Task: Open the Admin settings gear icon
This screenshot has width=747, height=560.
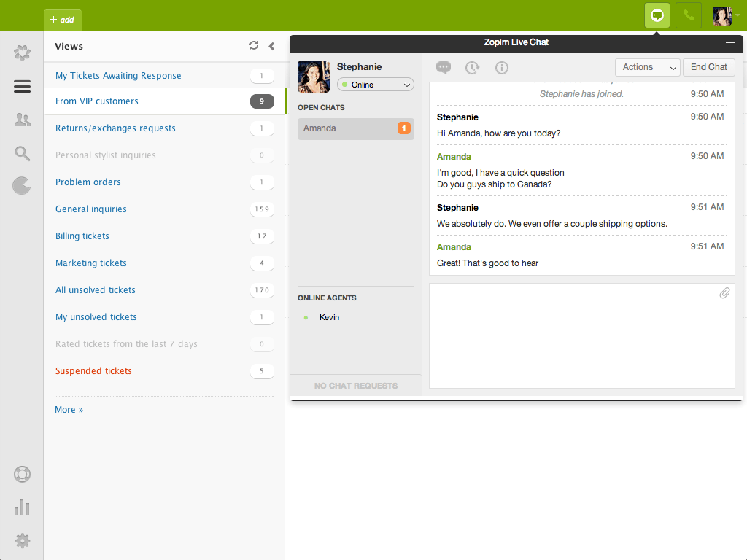Action: click(x=22, y=541)
